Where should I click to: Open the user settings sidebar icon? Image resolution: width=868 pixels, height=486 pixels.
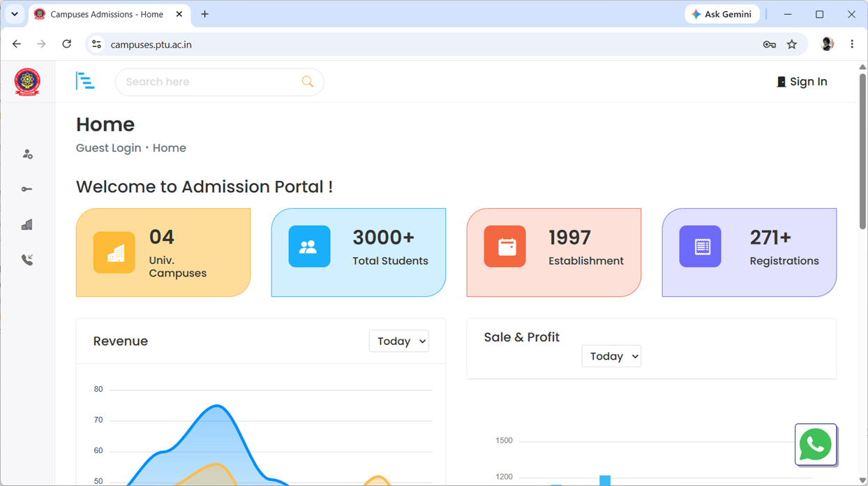27,154
